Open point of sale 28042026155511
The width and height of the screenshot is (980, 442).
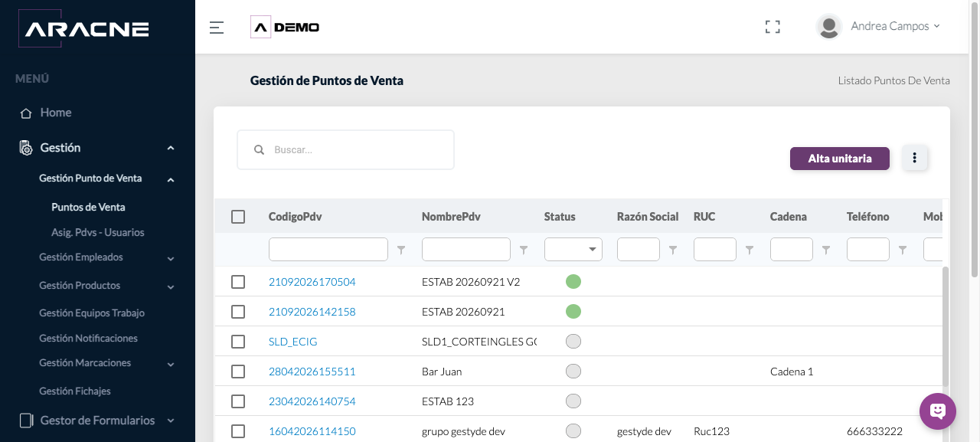[x=312, y=372]
